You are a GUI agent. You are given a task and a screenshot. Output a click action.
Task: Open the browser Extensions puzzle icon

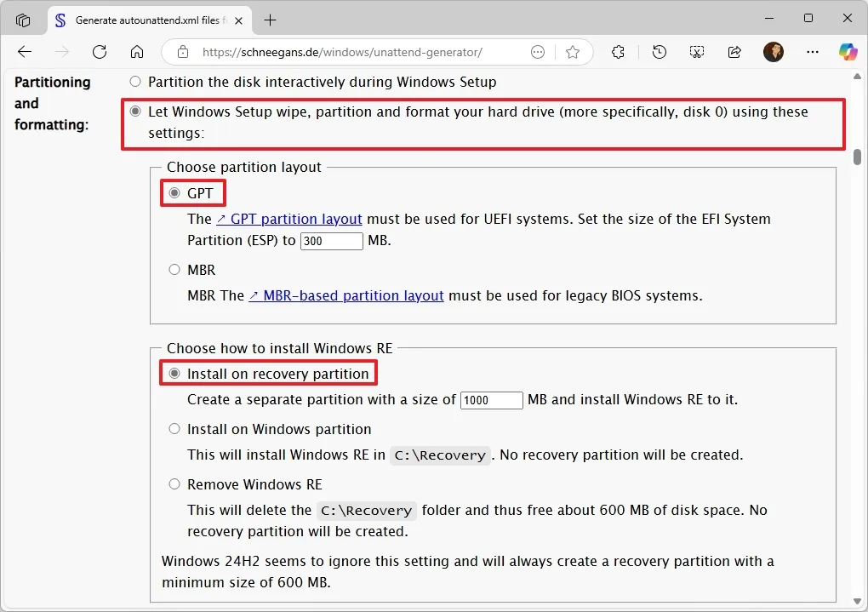tap(619, 52)
